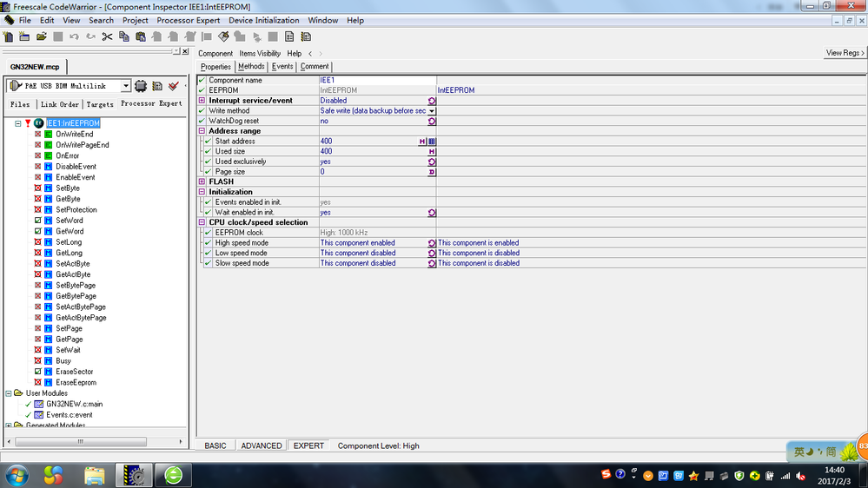The height and width of the screenshot is (488, 868).
Task: Open the file explorer folder in taskbar
Action: 94,475
